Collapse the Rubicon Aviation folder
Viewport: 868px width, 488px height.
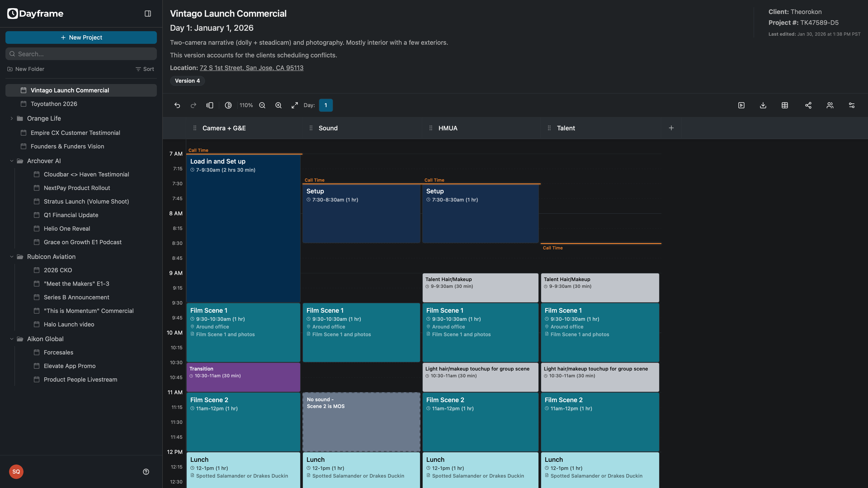(x=12, y=257)
